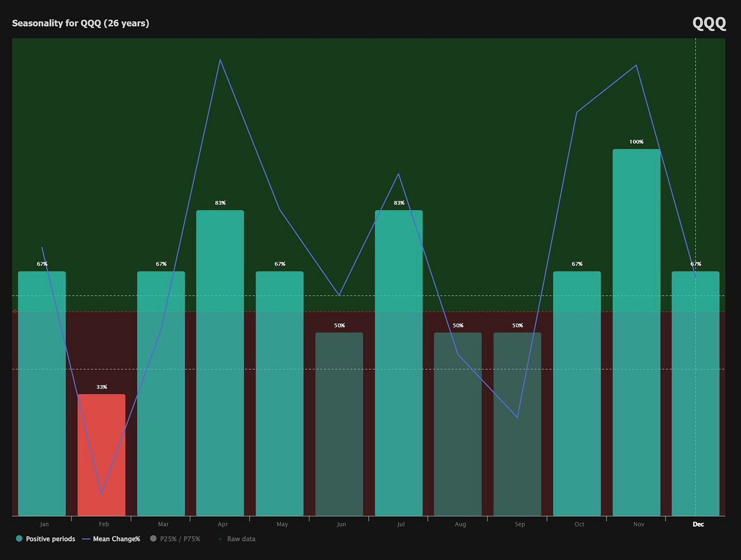Select the Apr 83% bar

pyautogui.click(x=220, y=363)
